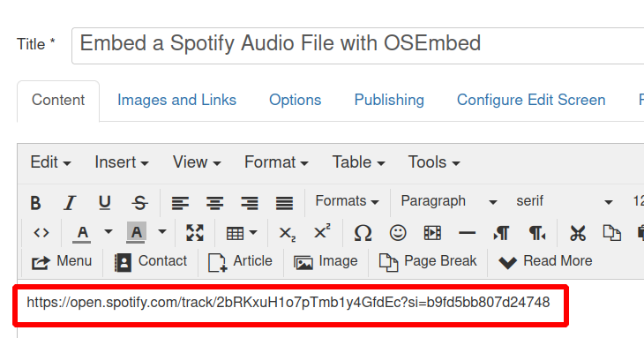Switch to the Publishing tab
Screen dimensions: 644x338
point(389,101)
